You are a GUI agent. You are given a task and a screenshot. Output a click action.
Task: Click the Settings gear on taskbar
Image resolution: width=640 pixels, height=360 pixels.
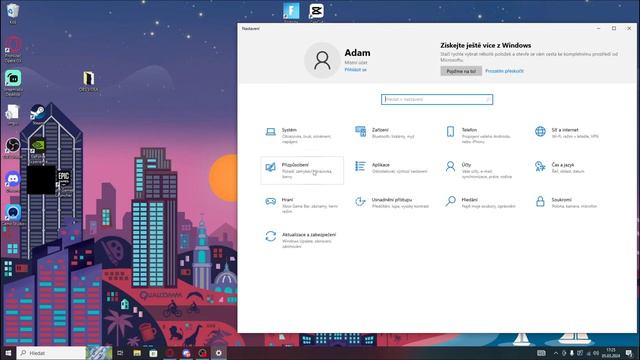[x=219, y=353]
